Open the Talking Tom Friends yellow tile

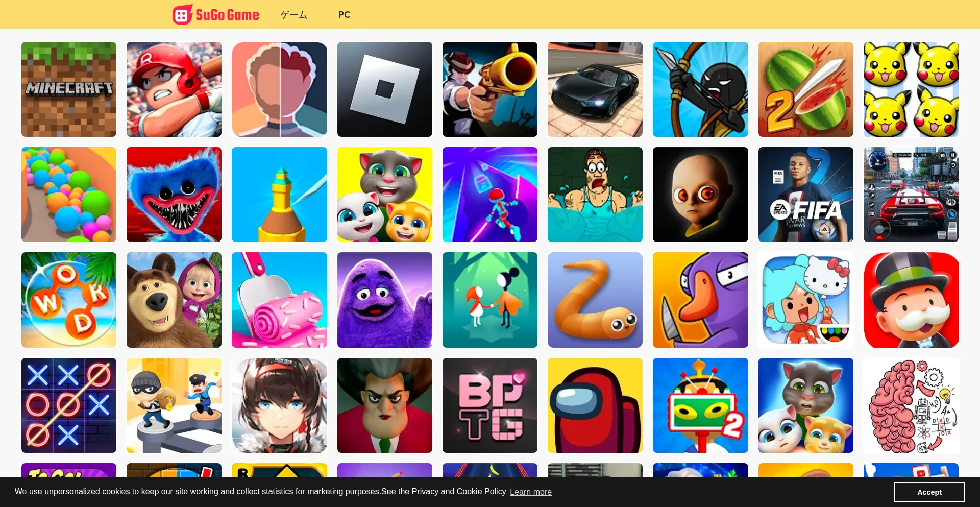click(385, 195)
